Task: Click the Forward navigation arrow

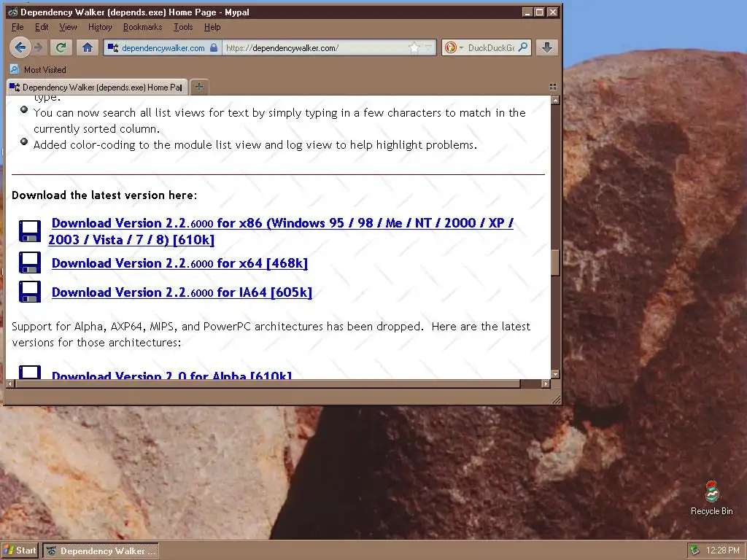Action: point(39,47)
